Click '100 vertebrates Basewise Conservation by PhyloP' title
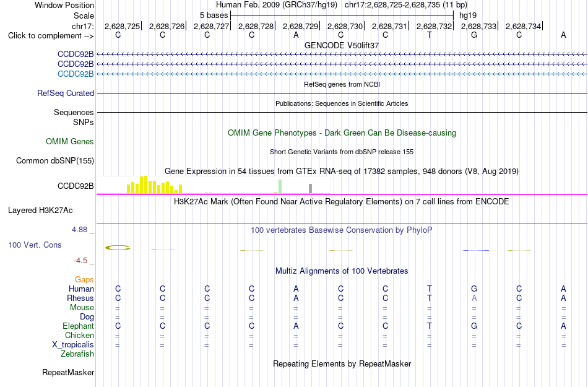 tap(342, 230)
